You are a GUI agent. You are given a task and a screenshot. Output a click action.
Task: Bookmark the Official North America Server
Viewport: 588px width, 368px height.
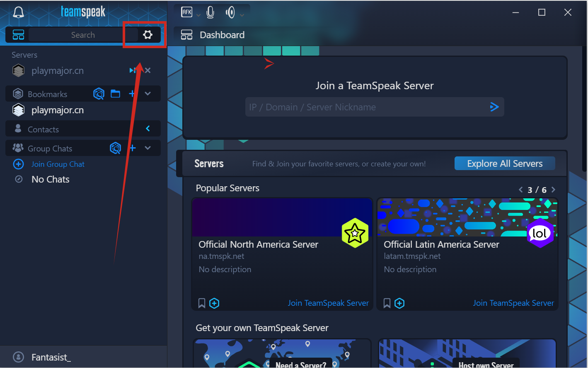[202, 303]
